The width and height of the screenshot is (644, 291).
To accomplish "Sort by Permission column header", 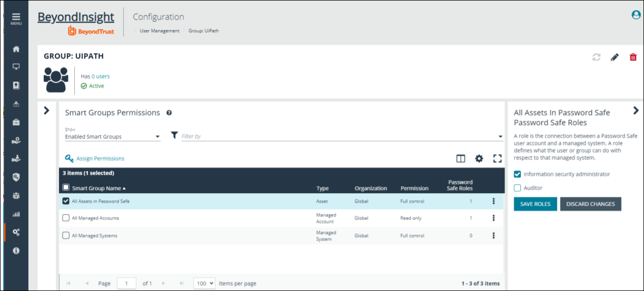I will pyautogui.click(x=414, y=188).
